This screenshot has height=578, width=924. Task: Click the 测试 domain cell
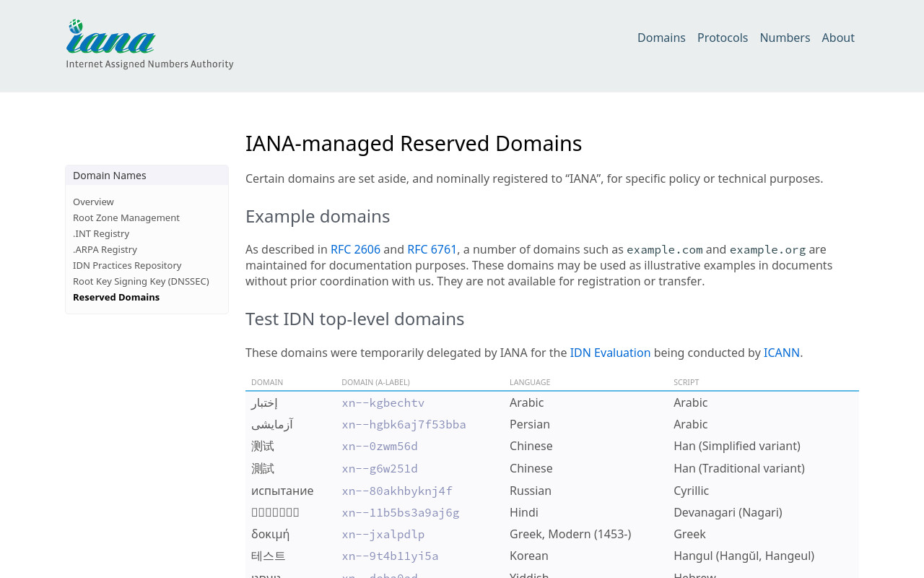click(263, 446)
